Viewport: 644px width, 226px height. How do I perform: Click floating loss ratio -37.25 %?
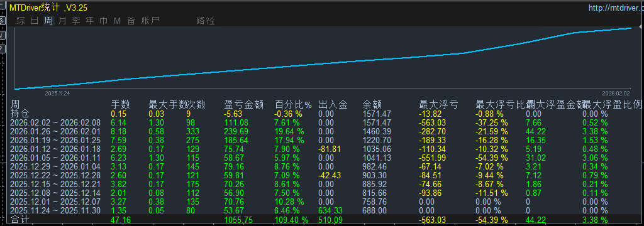(492, 122)
